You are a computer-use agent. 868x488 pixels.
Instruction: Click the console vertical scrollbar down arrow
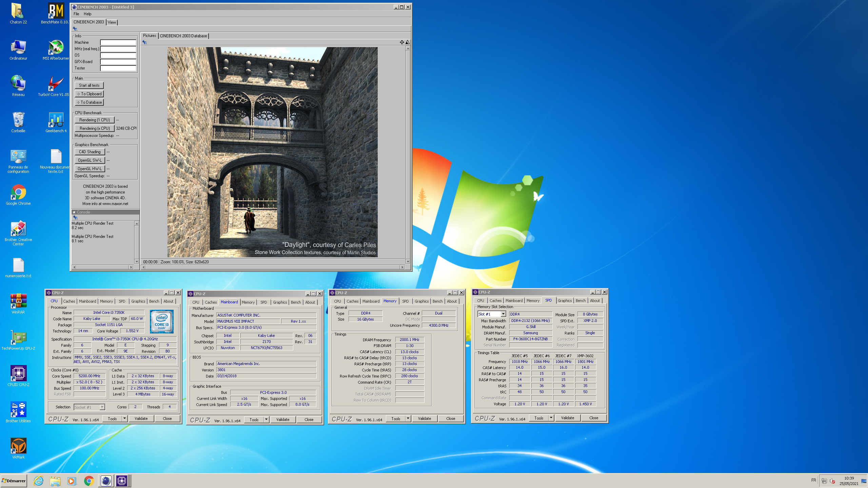(137, 261)
